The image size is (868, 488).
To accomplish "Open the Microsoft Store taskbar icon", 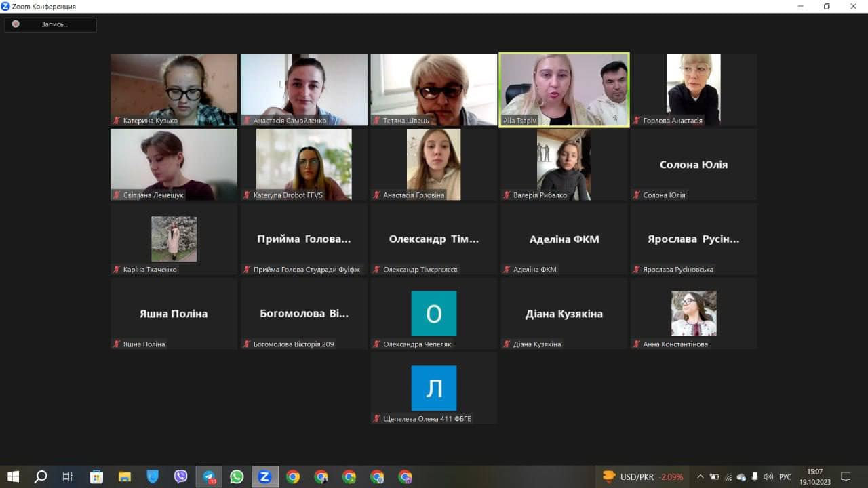I will pyautogui.click(x=96, y=476).
